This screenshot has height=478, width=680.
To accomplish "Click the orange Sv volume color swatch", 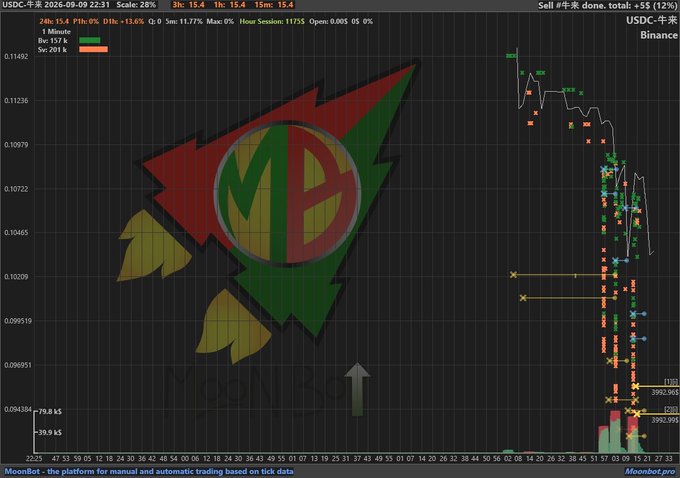I will [x=93, y=49].
